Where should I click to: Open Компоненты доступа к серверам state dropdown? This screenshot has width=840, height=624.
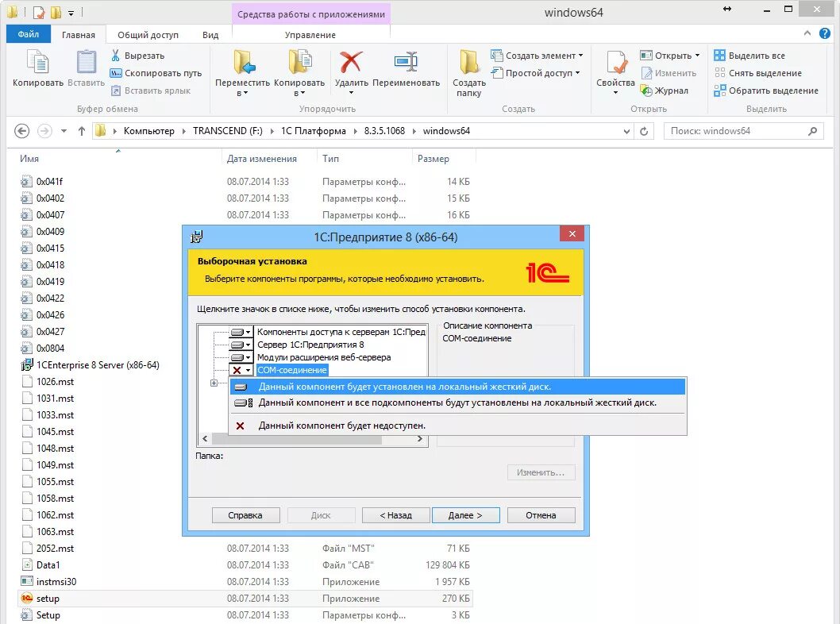pos(241,332)
